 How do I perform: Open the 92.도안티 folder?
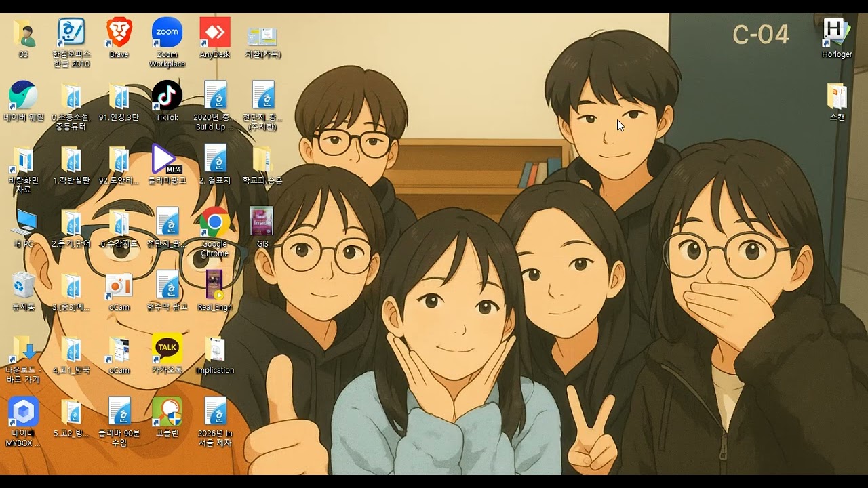(x=119, y=164)
